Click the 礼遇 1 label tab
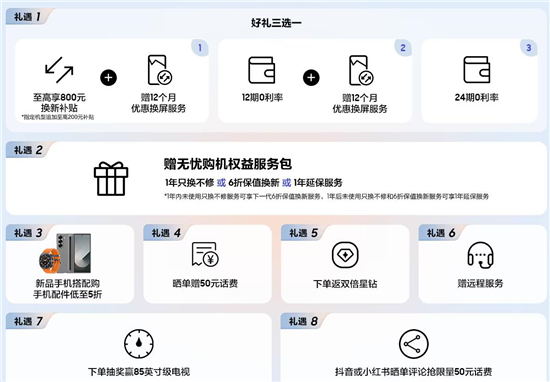This screenshot has height=382, width=550. pos(28,16)
